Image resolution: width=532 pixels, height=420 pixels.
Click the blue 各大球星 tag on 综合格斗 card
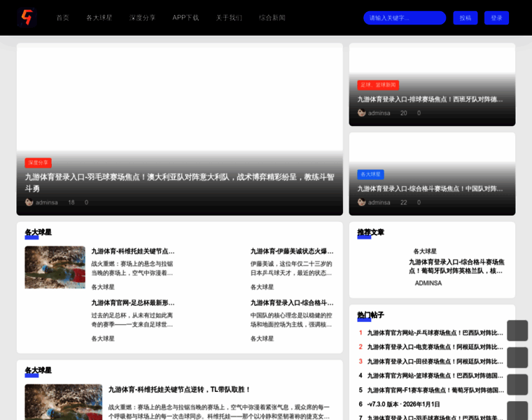pyautogui.click(x=370, y=174)
